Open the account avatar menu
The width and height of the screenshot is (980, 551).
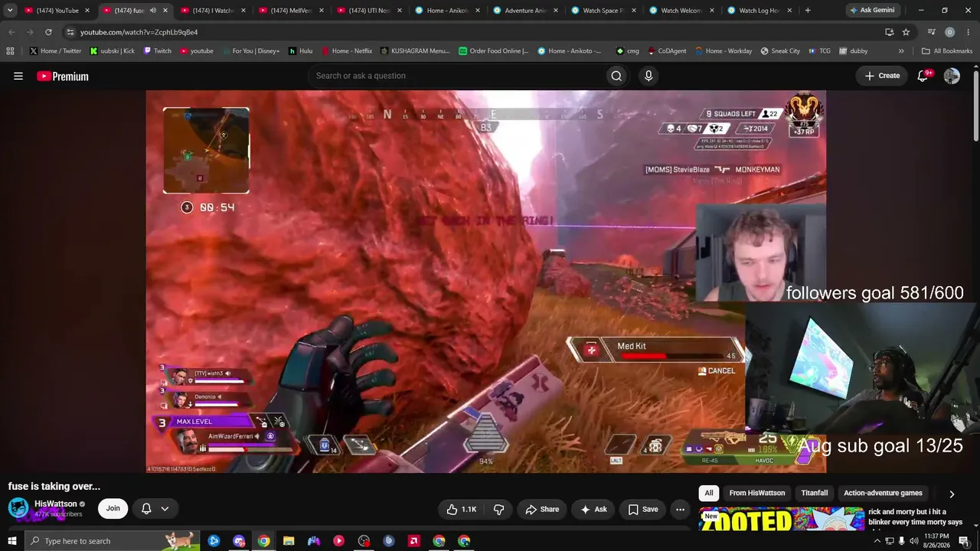pyautogui.click(x=952, y=76)
